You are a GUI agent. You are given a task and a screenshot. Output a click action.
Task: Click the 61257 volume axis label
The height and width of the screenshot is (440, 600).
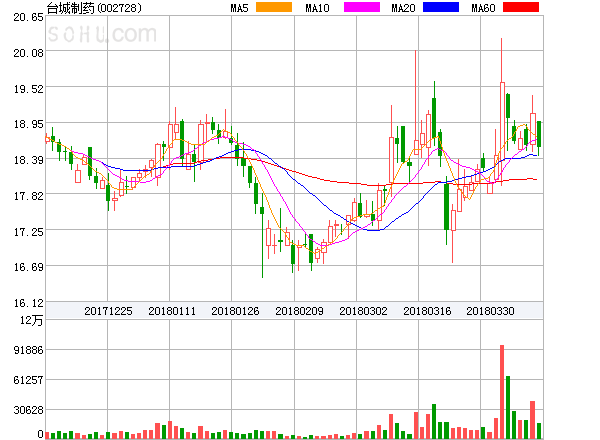28,380
